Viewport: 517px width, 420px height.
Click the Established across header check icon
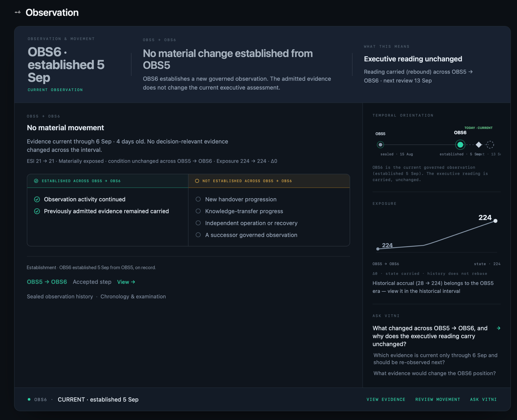(36, 181)
